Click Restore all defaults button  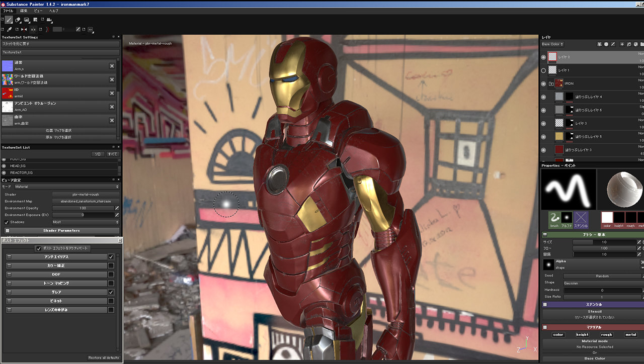[104, 357]
